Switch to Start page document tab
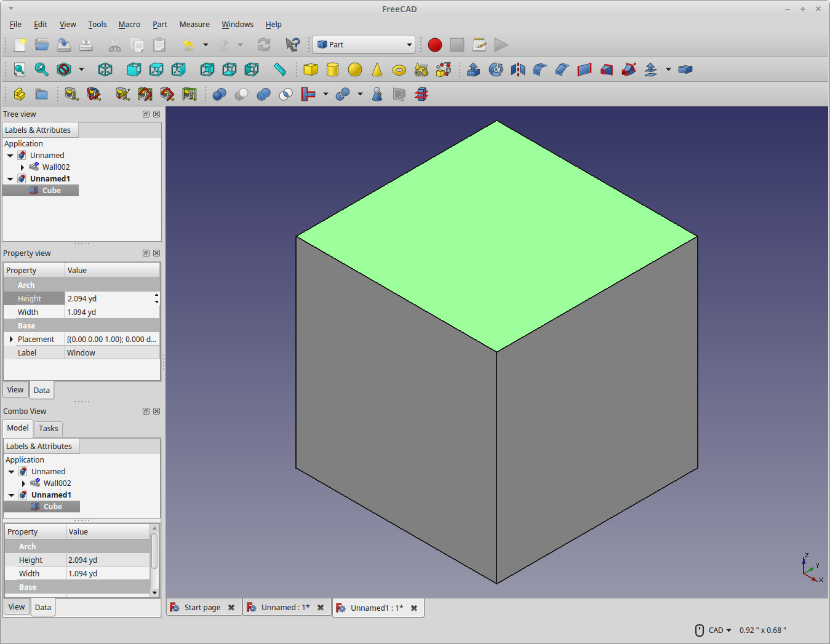 202,608
